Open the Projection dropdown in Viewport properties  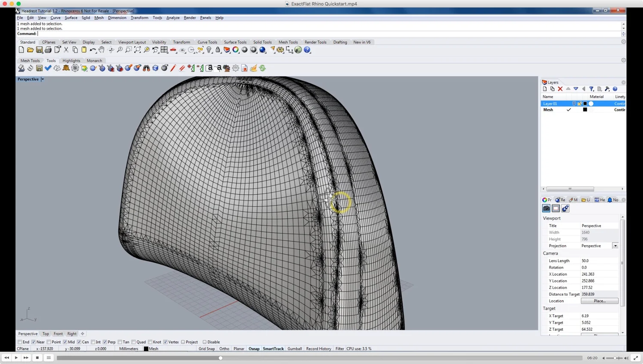[616, 246]
